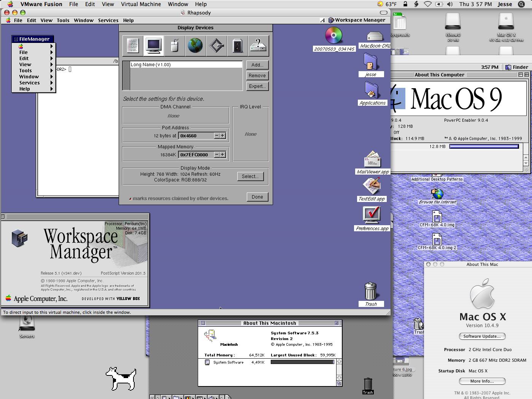The image size is (532, 399).
Task: Expand Services submenu in FileManager menu
Action: [x=34, y=83]
